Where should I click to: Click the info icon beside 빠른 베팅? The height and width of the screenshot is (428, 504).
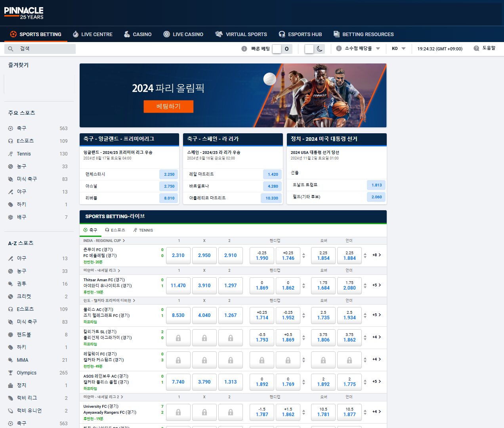coord(244,49)
